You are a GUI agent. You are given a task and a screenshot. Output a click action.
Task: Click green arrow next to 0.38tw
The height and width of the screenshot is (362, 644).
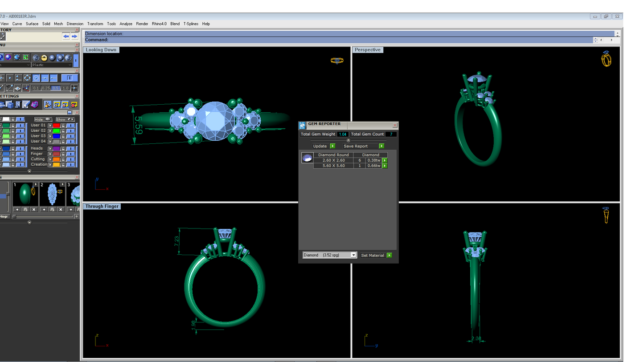[x=385, y=160]
